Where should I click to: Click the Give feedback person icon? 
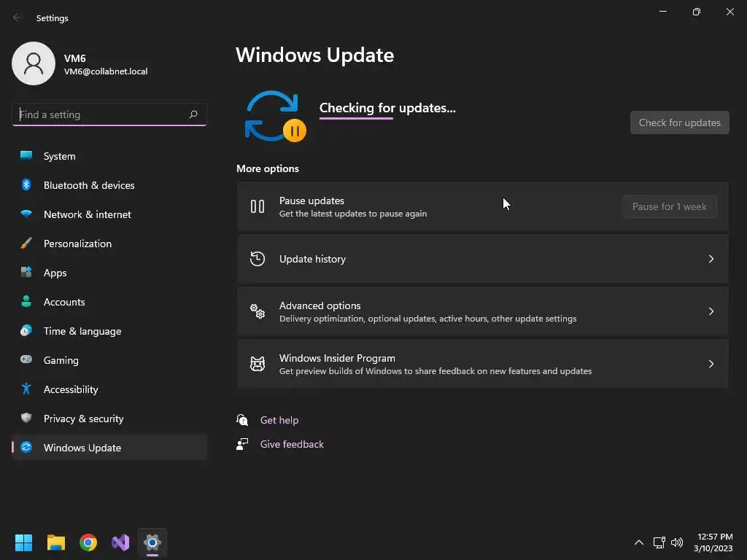click(242, 444)
